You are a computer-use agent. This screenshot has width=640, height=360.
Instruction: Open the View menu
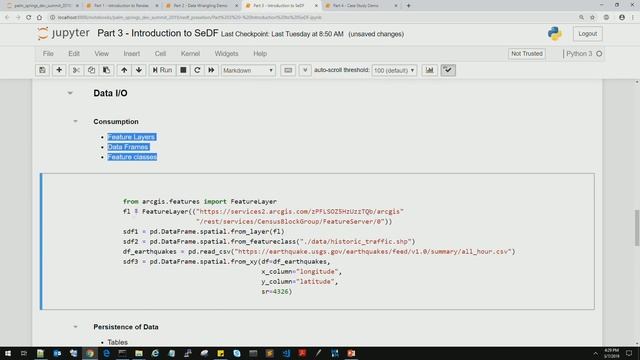pyautogui.click(x=102, y=53)
